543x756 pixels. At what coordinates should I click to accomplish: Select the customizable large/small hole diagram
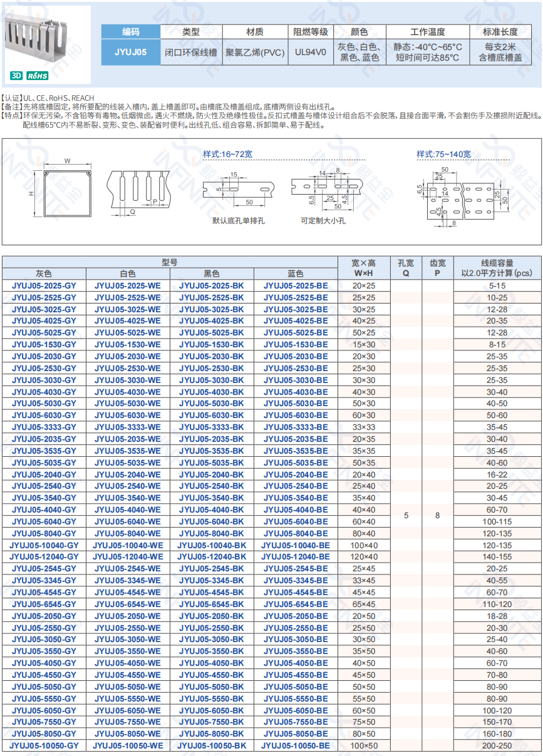coord(326,188)
